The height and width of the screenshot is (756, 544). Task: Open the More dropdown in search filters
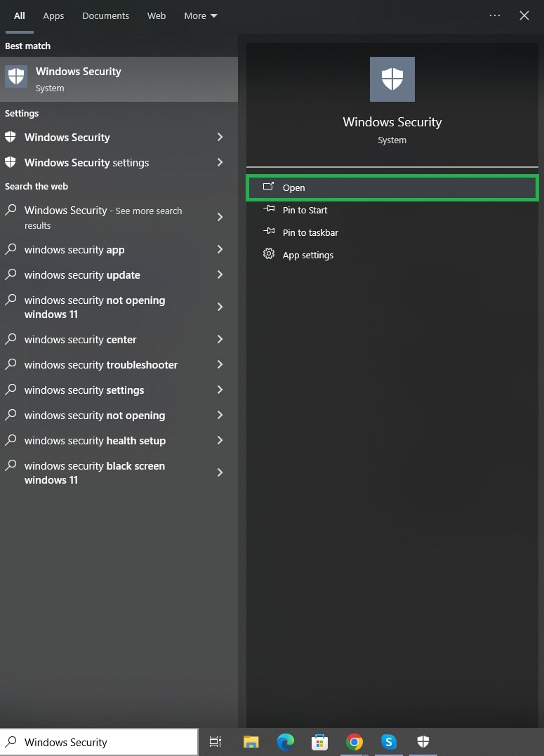(x=200, y=15)
